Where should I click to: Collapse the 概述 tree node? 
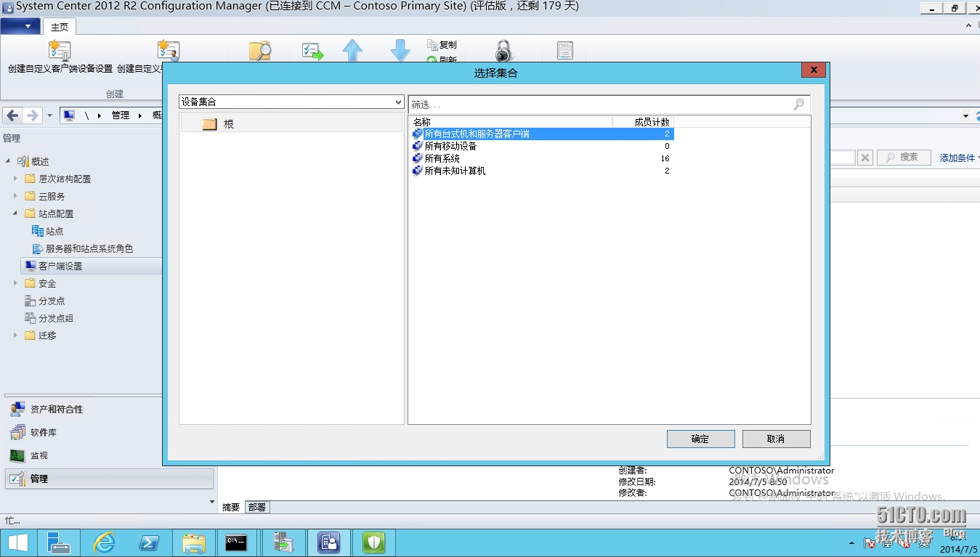pos(8,161)
